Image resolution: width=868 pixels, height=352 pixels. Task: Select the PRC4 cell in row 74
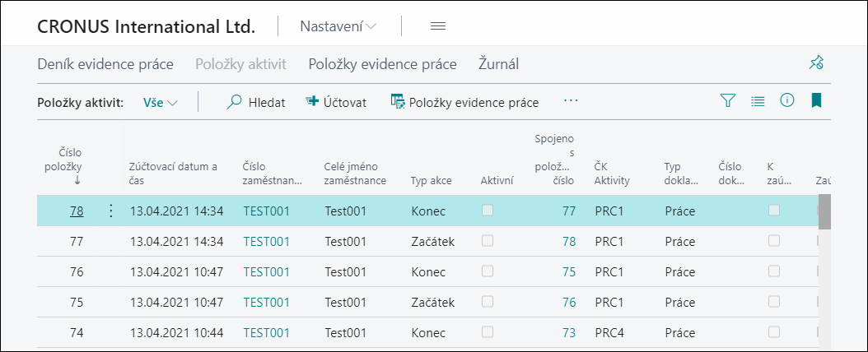(609, 332)
